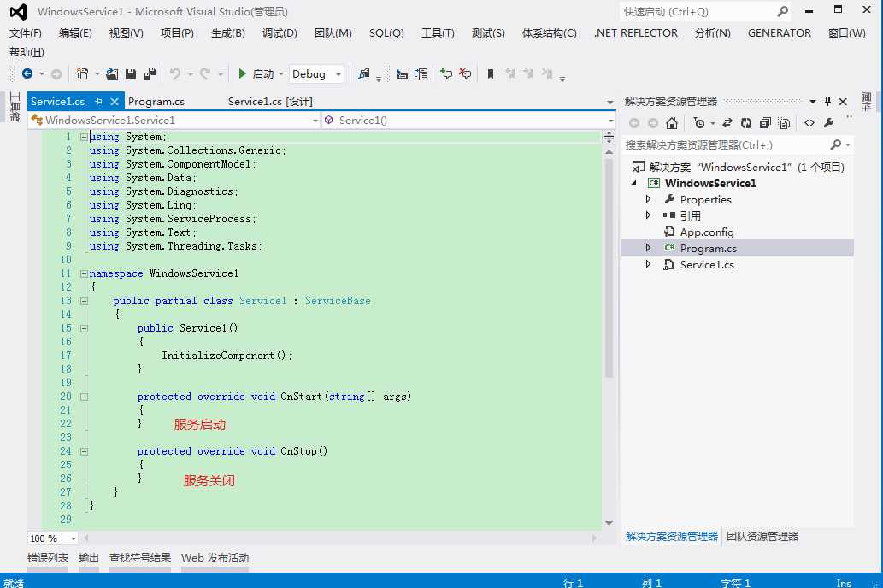Toggle auto-hide pin on Solution Explorer panel
The width and height of the screenshot is (883, 588).
(x=827, y=102)
